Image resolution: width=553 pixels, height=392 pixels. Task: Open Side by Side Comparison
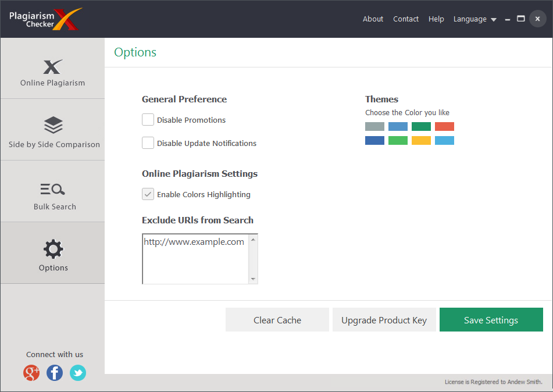[52, 130]
